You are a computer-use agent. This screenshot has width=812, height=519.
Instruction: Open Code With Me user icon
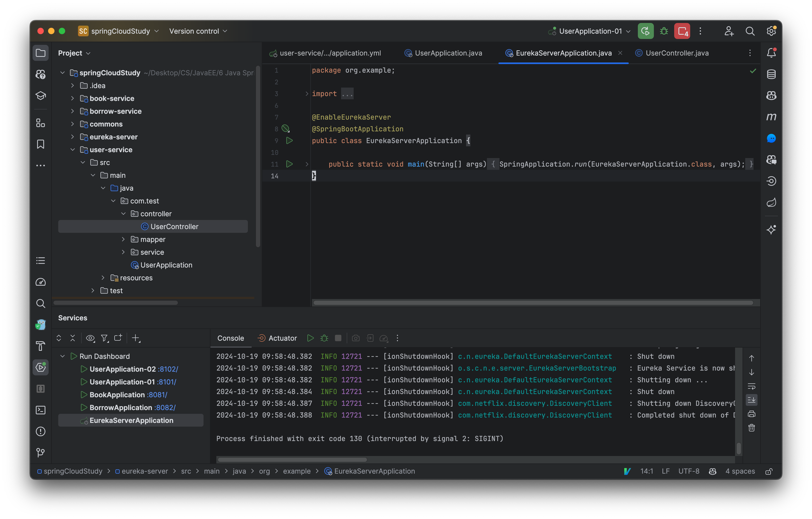click(x=729, y=31)
